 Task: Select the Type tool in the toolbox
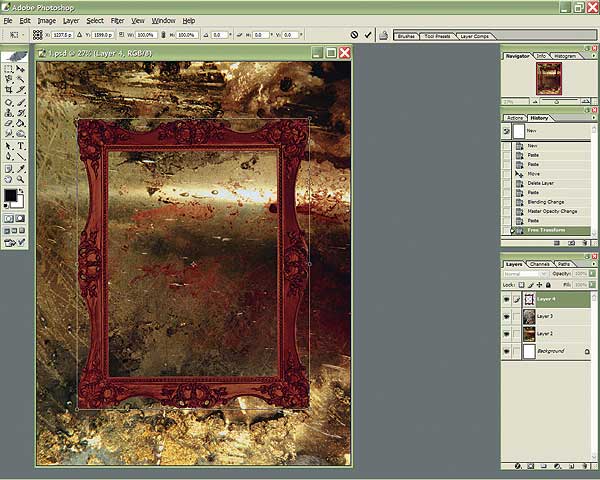click(19, 145)
